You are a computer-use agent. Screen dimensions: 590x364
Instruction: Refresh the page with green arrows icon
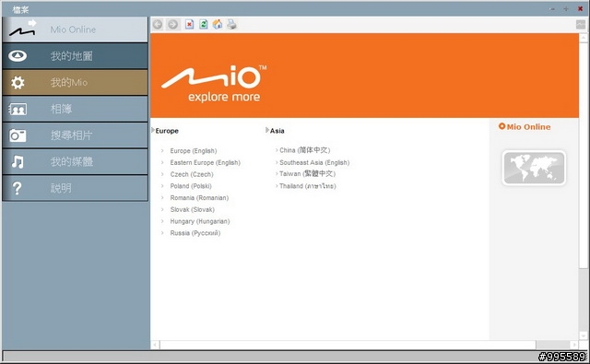(x=203, y=25)
